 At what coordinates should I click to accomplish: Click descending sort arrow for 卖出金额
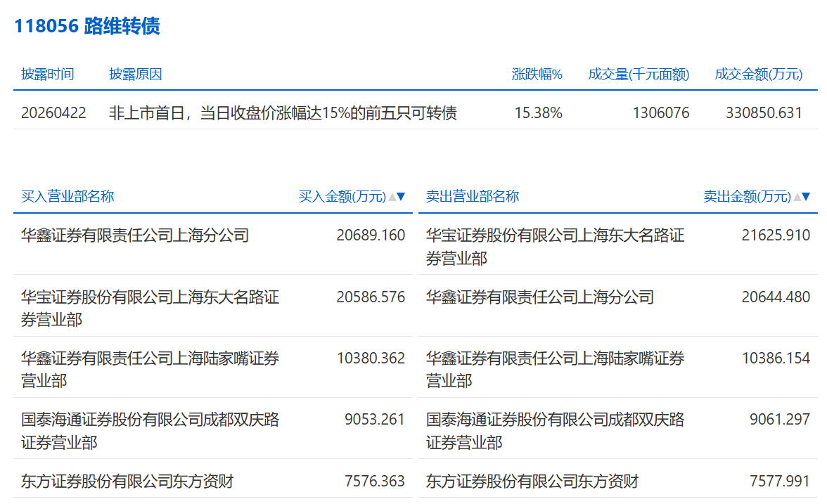point(807,197)
